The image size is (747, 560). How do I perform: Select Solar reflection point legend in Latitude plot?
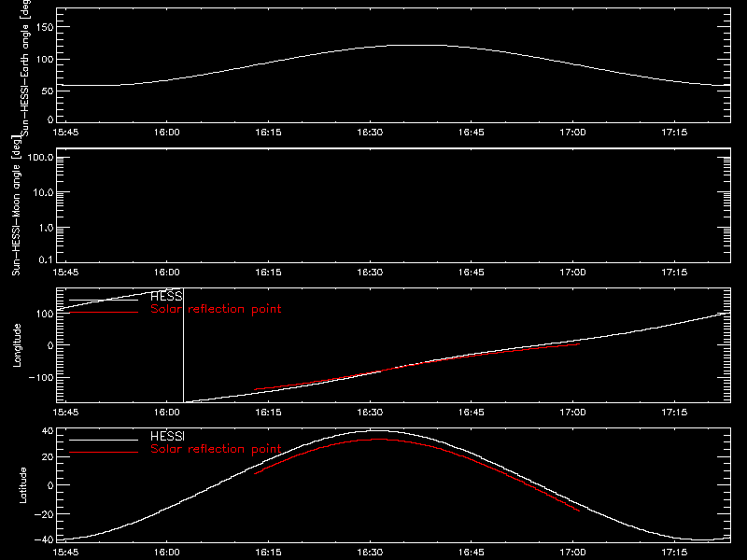pyautogui.click(x=216, y=449)
